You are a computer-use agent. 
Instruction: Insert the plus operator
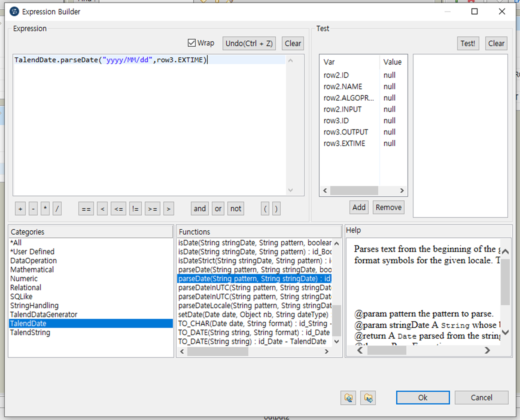click(x=20, y=209)
